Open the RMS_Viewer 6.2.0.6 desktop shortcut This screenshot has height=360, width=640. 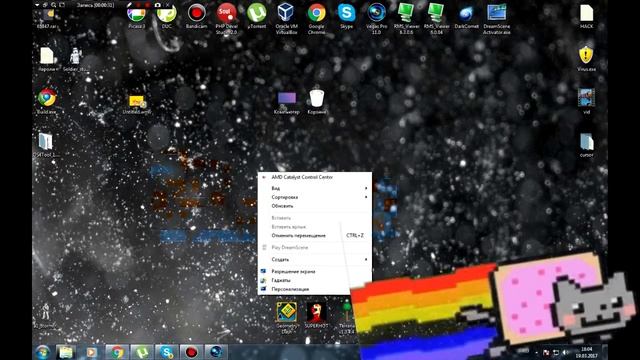(x=406, y=18)
